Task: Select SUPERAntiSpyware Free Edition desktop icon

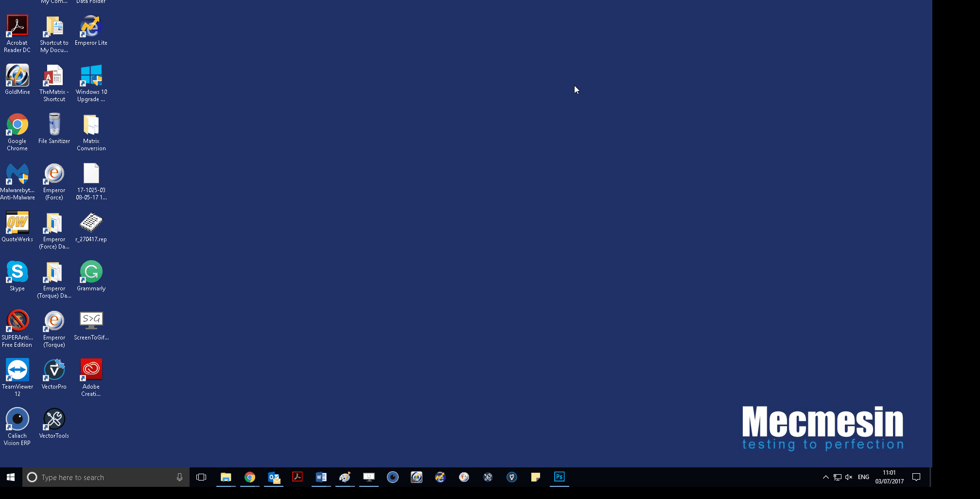Action: click(x=17, y=328)
